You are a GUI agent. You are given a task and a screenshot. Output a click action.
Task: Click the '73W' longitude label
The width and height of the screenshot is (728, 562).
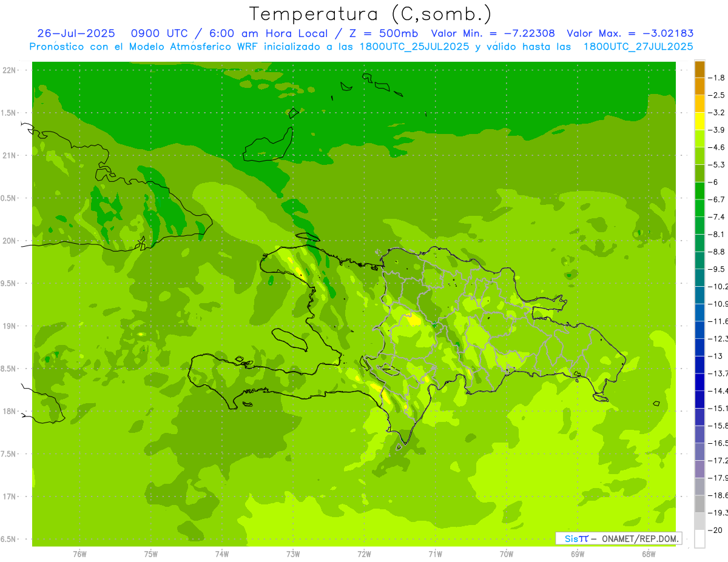tap(293, 554)
